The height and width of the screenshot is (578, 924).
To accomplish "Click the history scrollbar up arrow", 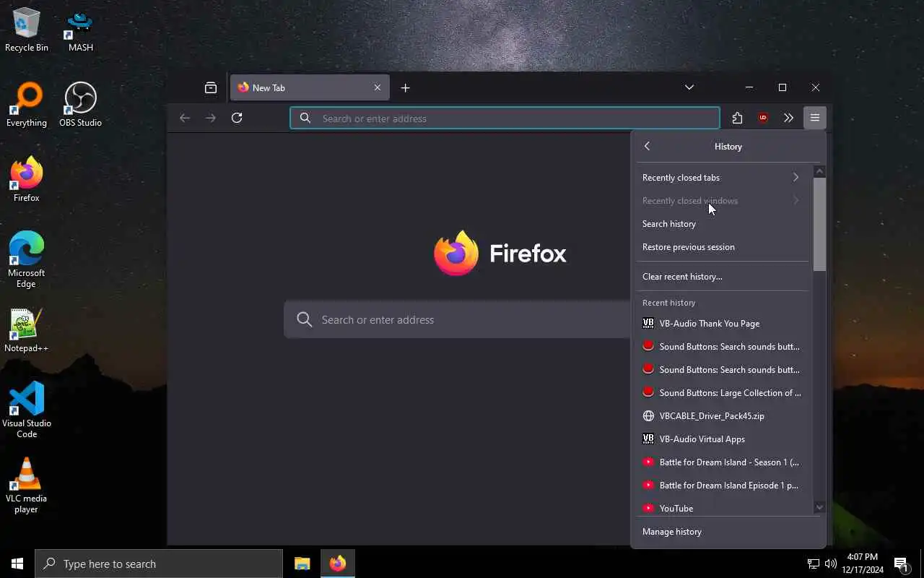I will tap(819, 172).
